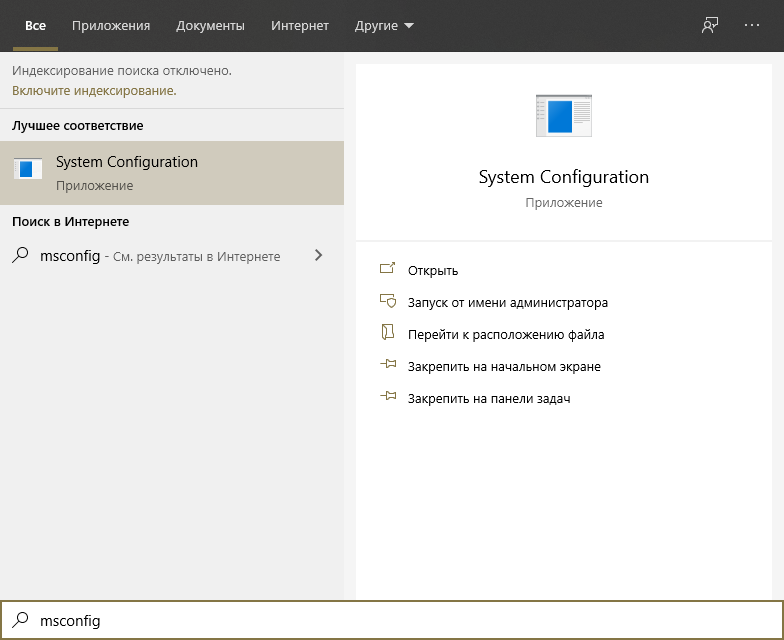Viewport: 784px width, 640px height.
Task: Click pin icon beside Закрепить на панели задач
Action: click(x=388, y=396)
